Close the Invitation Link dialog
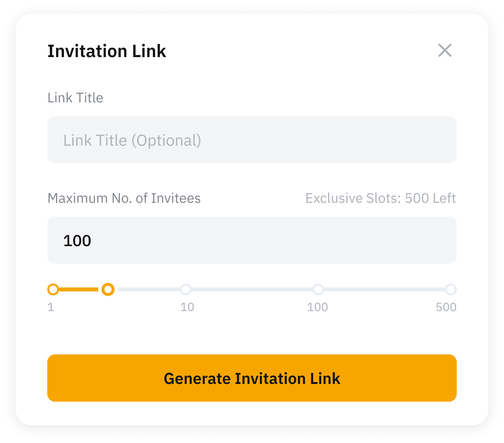 (x=445, y=51)
